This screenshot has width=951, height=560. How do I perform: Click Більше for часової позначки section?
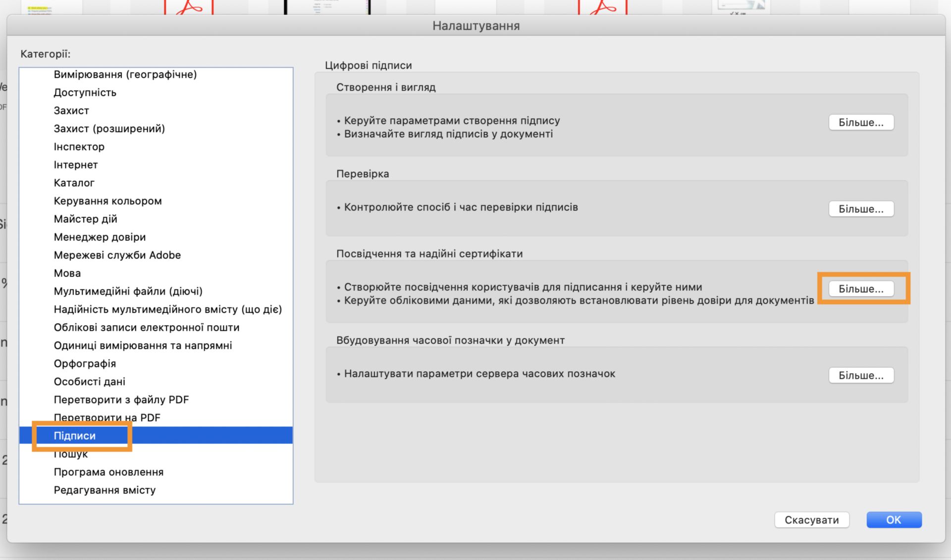point(861,375)
